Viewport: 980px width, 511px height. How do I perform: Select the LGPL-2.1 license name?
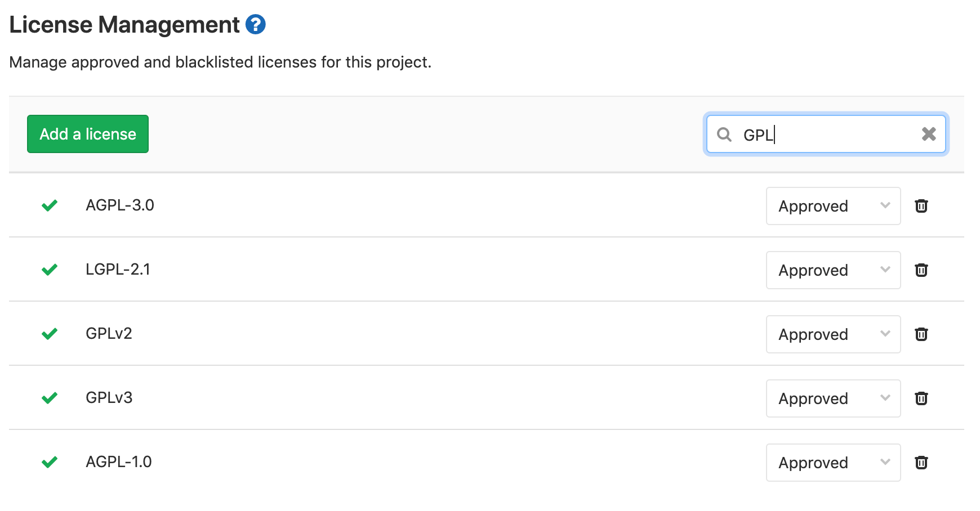coord(118,270)
